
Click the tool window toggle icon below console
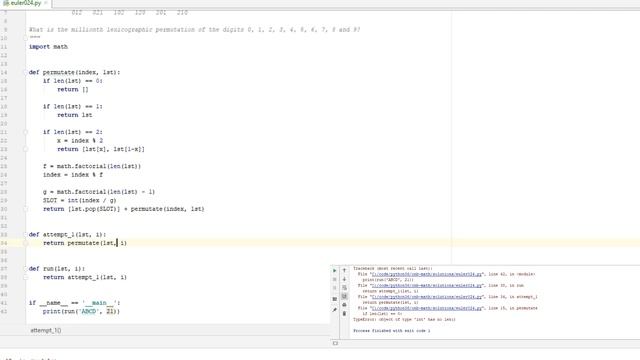click(335, 343)
